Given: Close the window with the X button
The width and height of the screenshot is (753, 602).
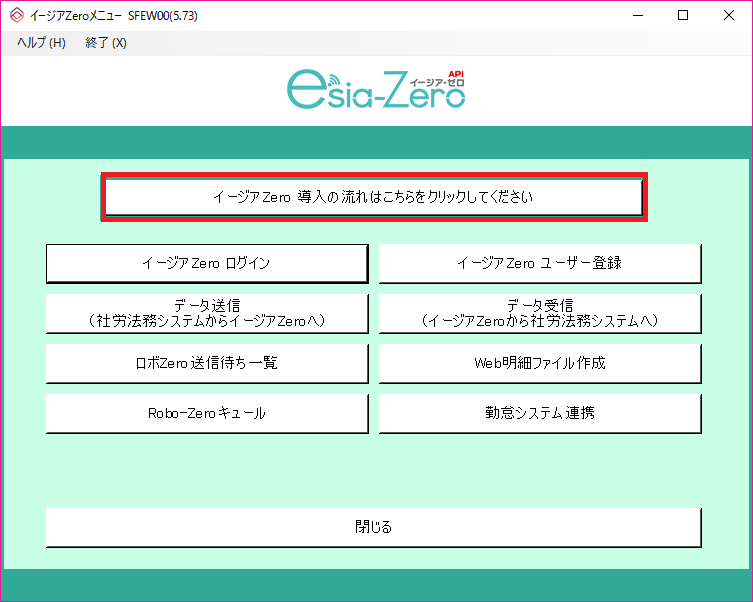Looking at the screenshot, I should pyautogui.click(x=729, y=15).
